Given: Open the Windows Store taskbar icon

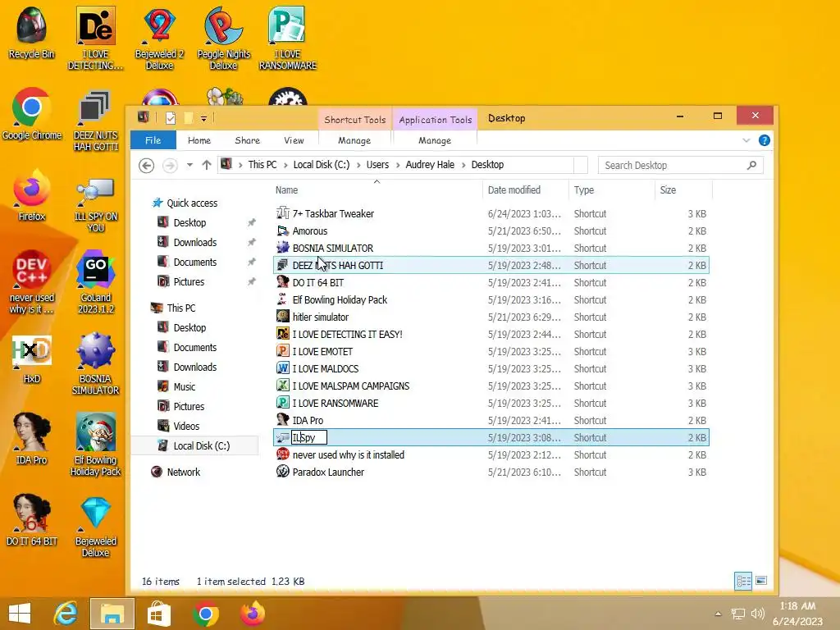Looking at the screenshot, I should [x=158, y=614].
